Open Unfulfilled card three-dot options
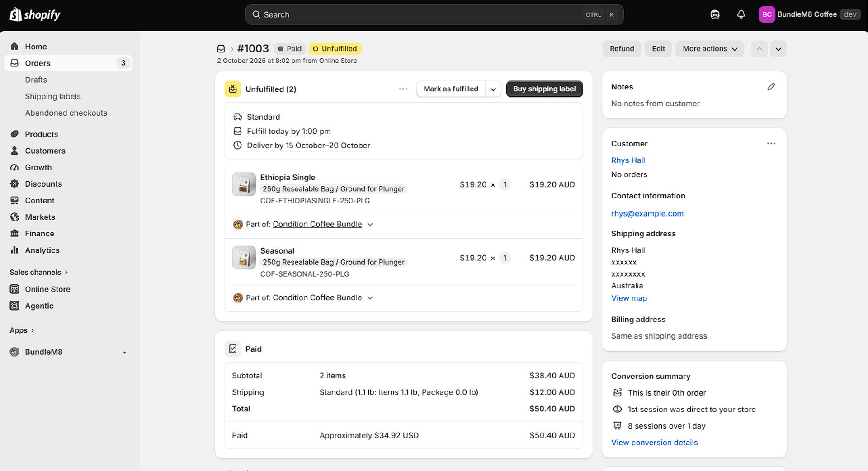 pyautogui.click(x=403, y=89)
